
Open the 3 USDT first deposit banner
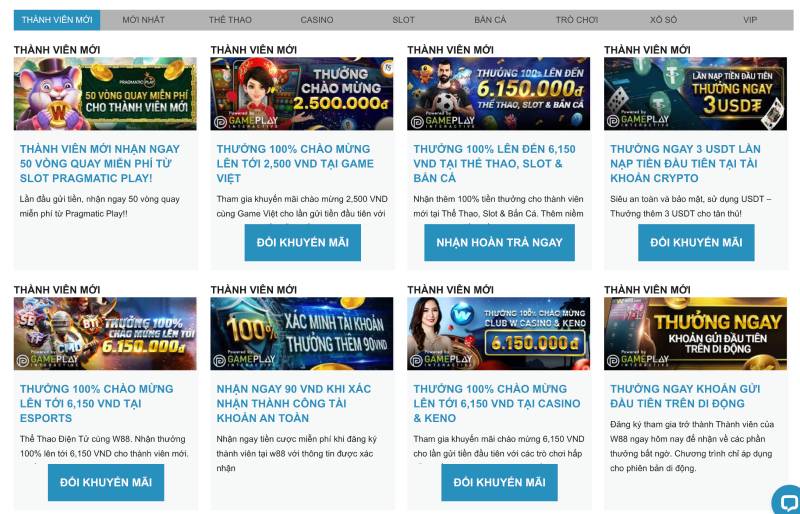(695, 93)
